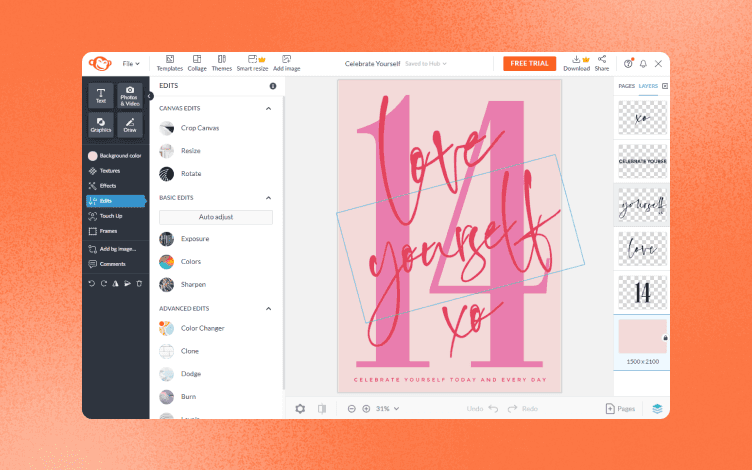Click the sidebar trash delete icon
The width and height of the screenshot is (752, 470).
pos(139,283)
